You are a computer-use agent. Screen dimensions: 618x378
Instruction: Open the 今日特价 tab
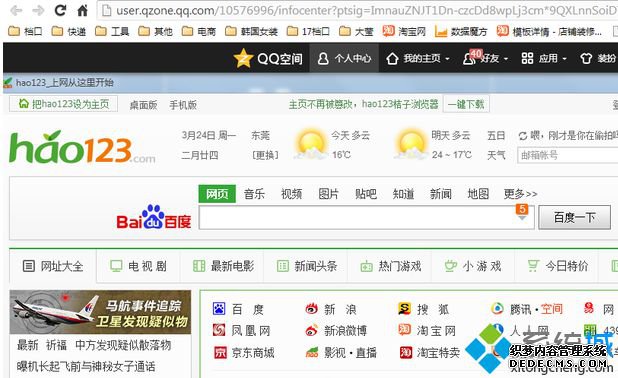click(558, 266)
